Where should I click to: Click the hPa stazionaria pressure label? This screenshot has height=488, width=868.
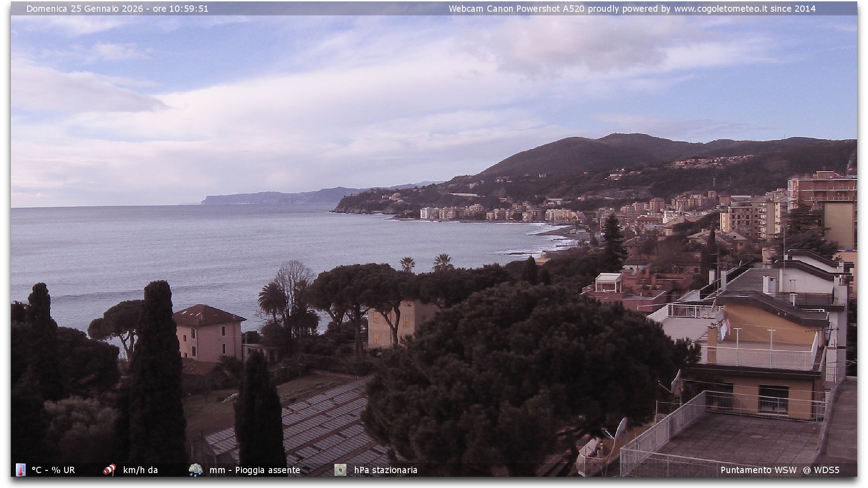point(386,470)
